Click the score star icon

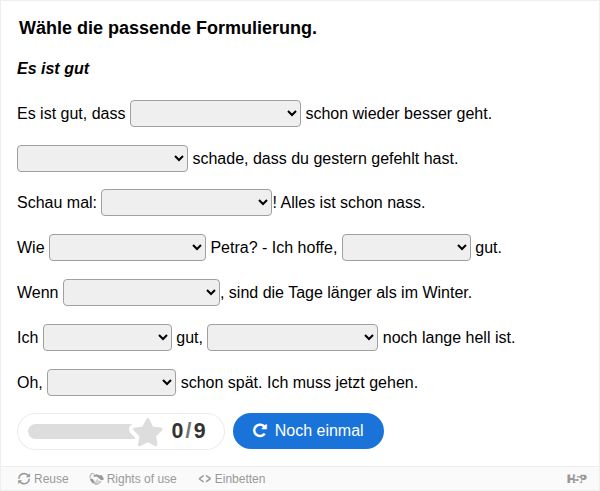coord(147,432)
